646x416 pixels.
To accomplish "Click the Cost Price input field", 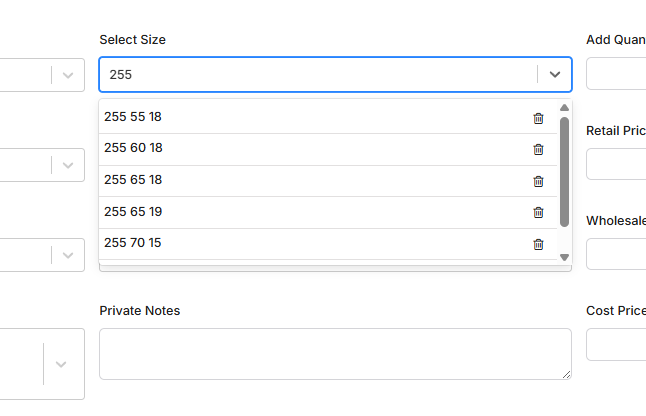I will point(616,344).
